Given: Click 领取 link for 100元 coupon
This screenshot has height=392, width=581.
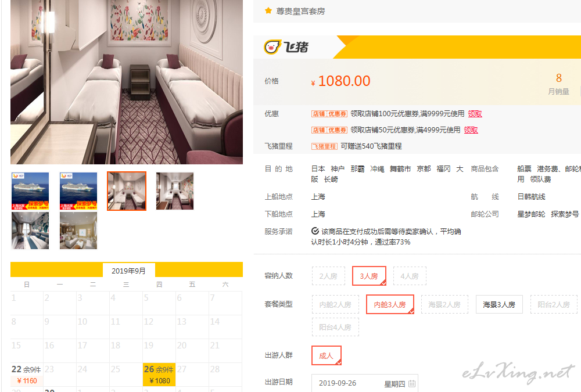Looking at the screenshot, I should (475, 114).
